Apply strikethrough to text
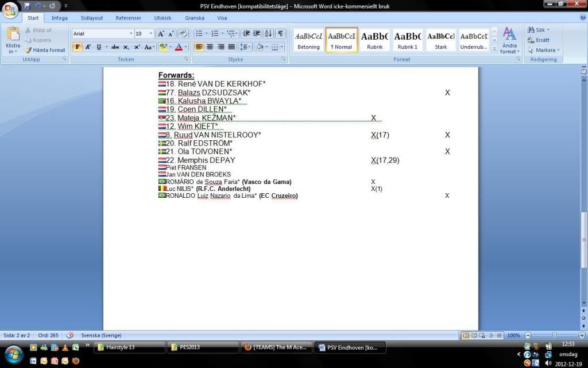 [115, 47]
